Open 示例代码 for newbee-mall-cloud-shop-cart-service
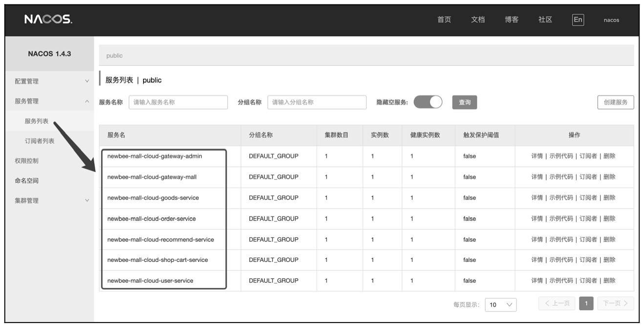The width and height of the screenshot is (644, 327). tap(561, 260)
